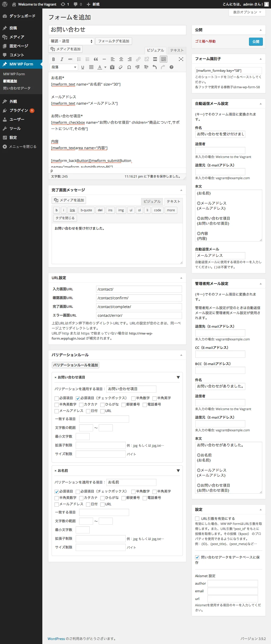Click the remove link icon

[x=147, y=59]
